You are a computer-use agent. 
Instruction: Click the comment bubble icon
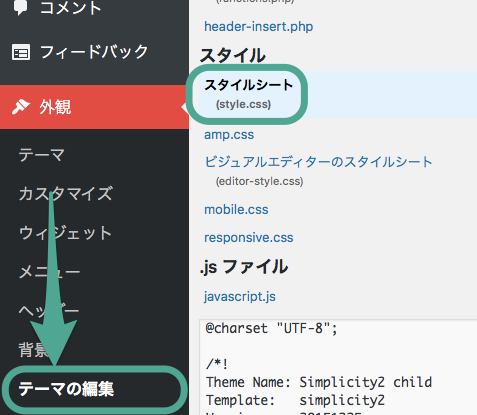coord(21,7)
